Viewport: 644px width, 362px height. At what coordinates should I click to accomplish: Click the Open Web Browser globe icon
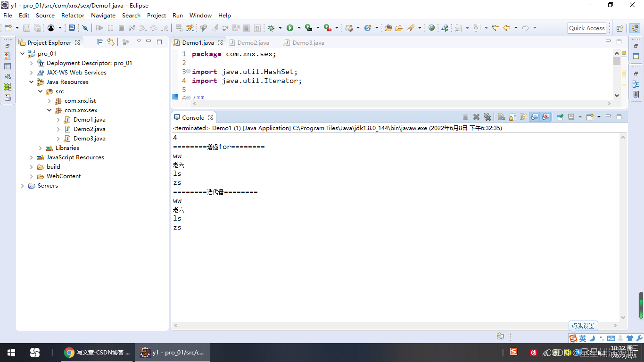click(x=431, y=28)
